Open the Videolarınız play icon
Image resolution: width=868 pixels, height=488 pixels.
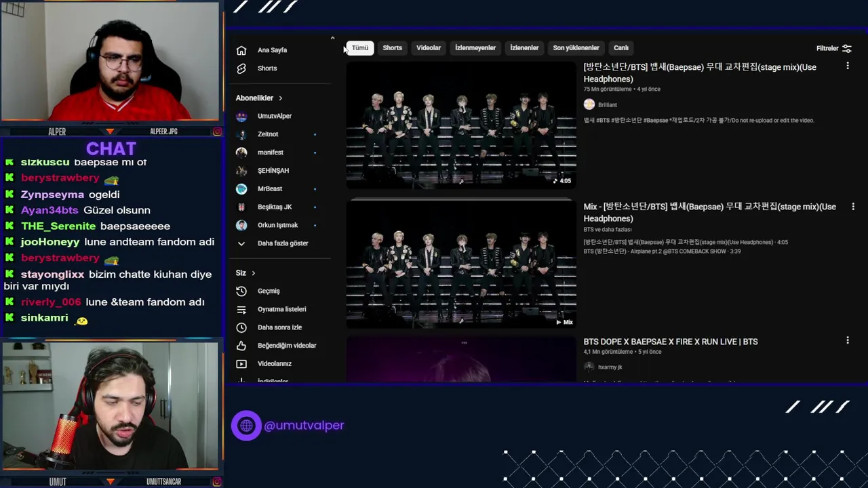(241, 364)
